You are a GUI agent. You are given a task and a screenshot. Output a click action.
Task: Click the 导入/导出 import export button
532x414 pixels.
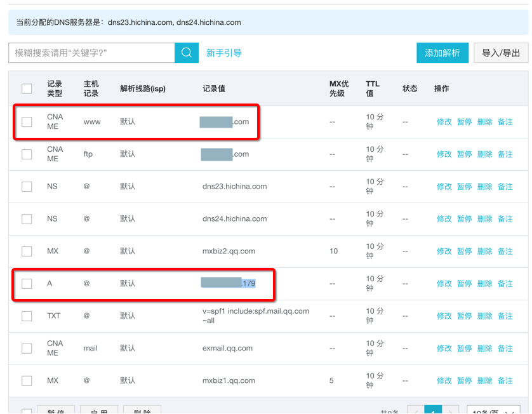point(501,53)
